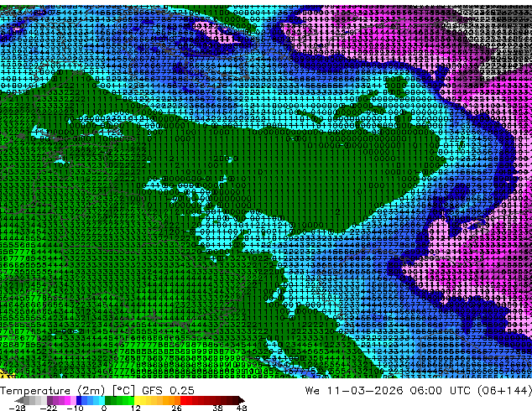Click the '11-03-2026' date text
Viewport: 532px width, 411px height.
(x=365, y=391)
